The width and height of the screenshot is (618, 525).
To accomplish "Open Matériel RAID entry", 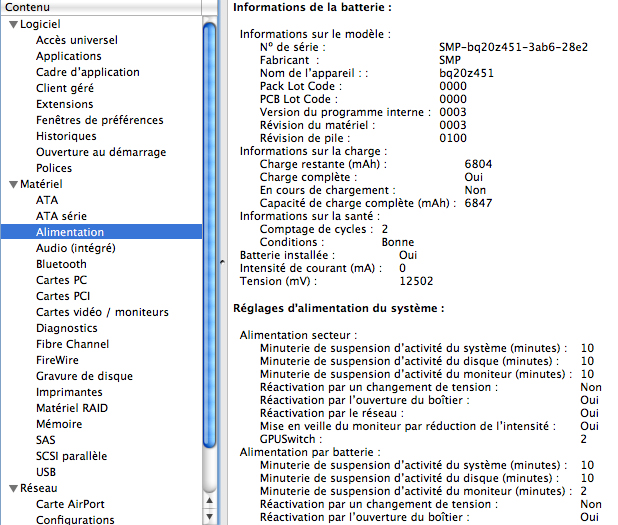I will [72, 408].
